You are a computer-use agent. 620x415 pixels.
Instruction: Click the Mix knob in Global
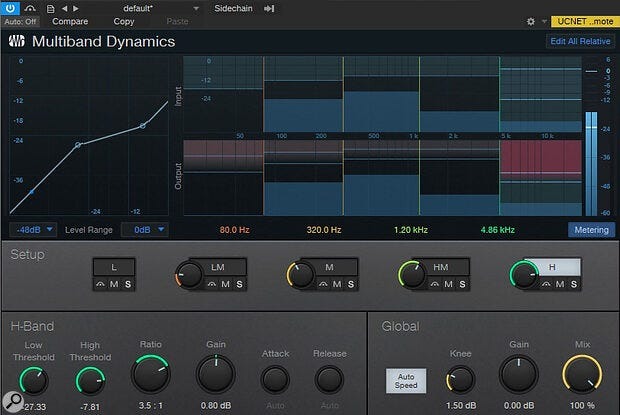point(581,375)
